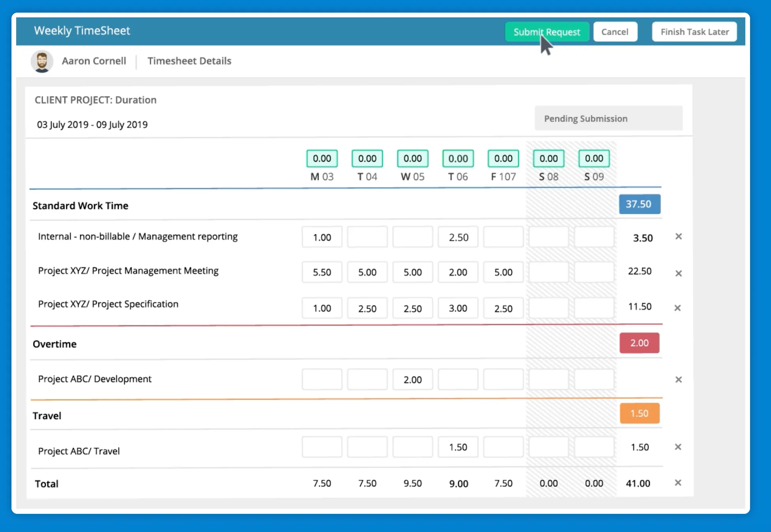This screenshot has width=771, height=532.
Task: Edit Monday hours for Management reporting
Action: tap(322, 237)
